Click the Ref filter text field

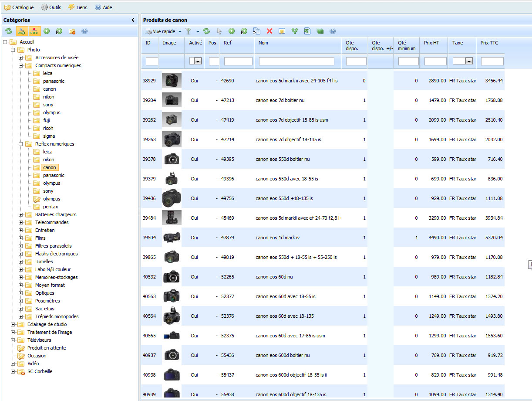[238, 61]
